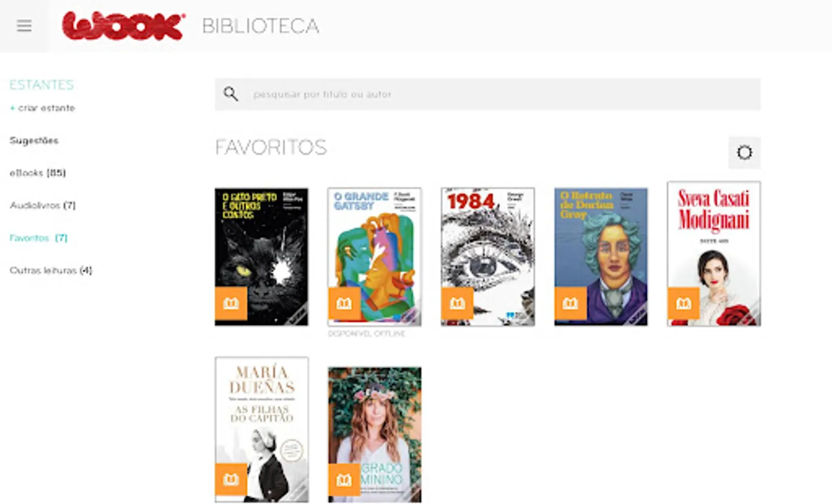Click read icon on O Retrato de Dorian Gray
The width and height of the screenshot is (832, 504).
pos(571,303)
